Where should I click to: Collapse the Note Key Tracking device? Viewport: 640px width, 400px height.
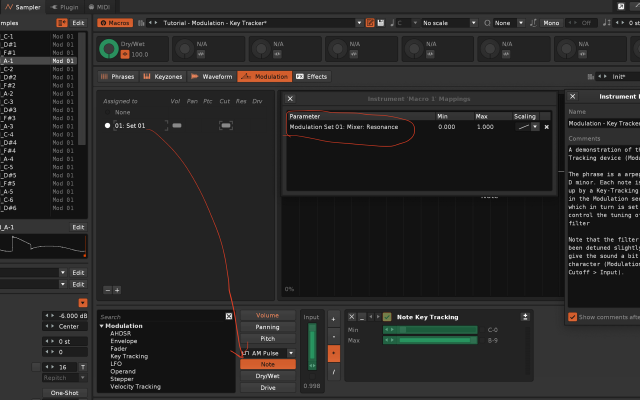[362, 317]
